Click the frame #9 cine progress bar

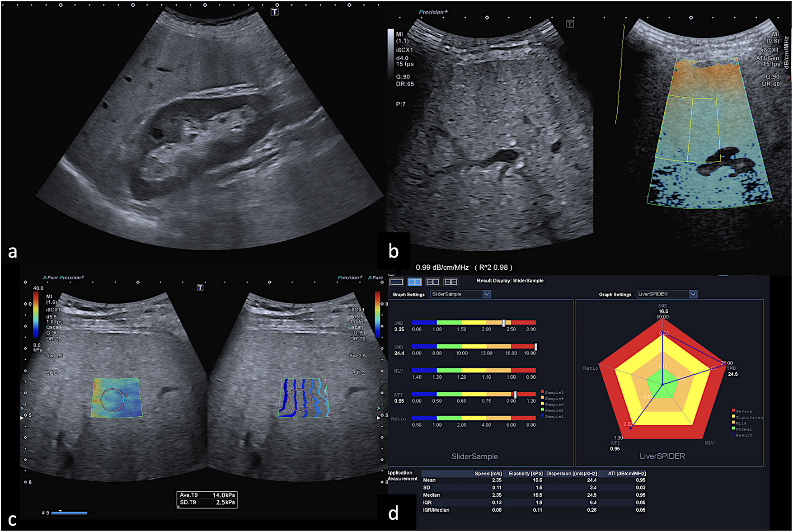point(69,513)
